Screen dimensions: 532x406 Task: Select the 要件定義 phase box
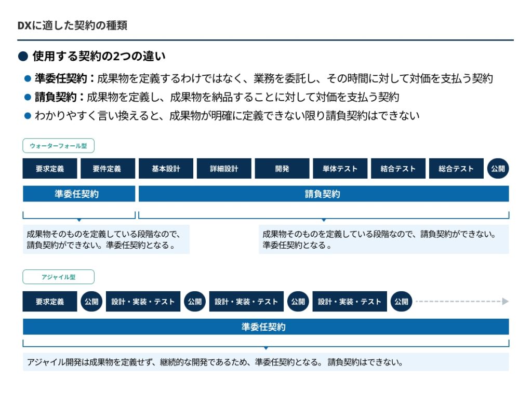click(x=107, y=169)
